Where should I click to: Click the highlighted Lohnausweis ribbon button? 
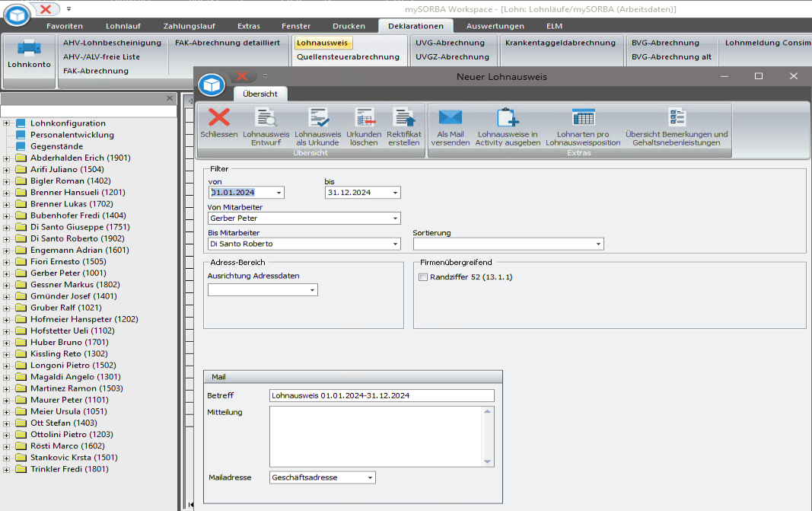coord(322,43)
